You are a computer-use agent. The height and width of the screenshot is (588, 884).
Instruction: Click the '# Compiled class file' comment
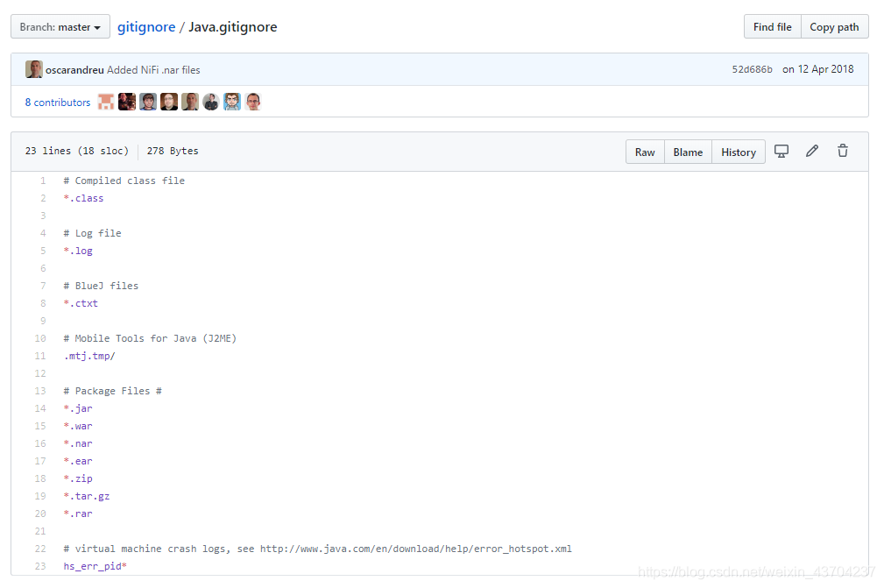click(x=124, y=181)
